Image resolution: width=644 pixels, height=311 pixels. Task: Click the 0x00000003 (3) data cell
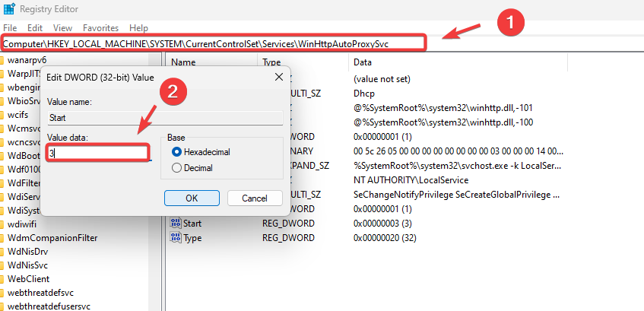pos(382,223)
